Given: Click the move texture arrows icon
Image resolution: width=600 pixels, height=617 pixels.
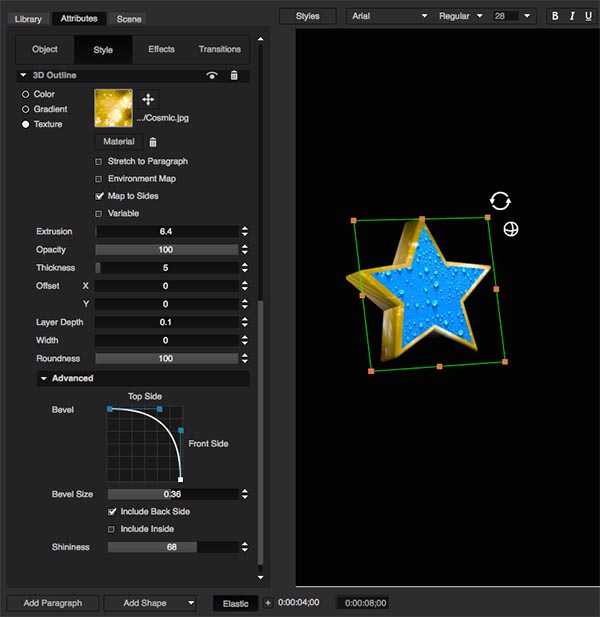Looking at the screenshot, I should tap(148, 99).
